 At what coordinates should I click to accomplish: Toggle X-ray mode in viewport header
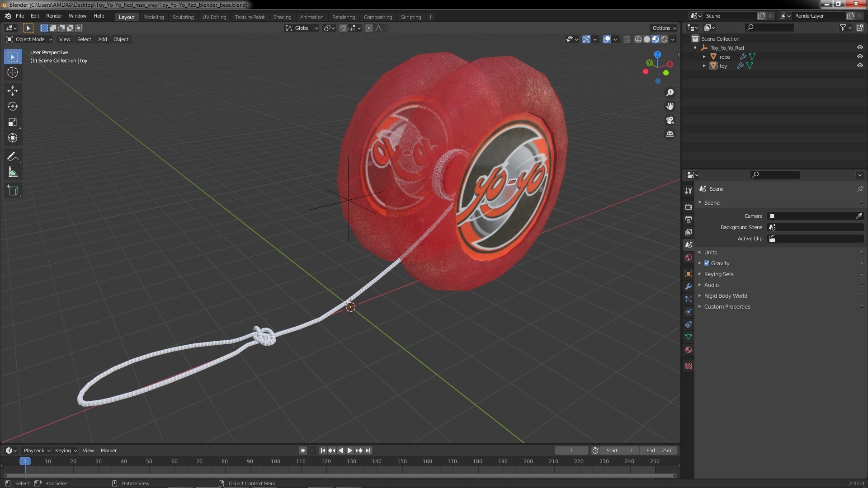click(x=627, y=40)
